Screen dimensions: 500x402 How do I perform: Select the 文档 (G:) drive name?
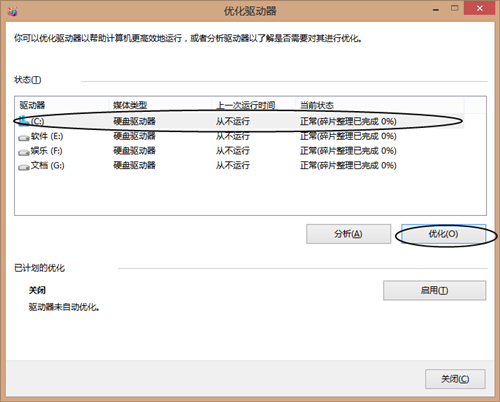[x=48, y=165]
